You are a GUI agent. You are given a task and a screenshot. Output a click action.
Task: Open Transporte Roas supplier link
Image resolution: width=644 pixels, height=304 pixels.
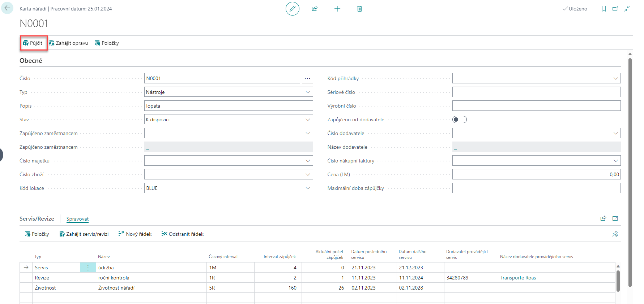[x=518, y=278]
